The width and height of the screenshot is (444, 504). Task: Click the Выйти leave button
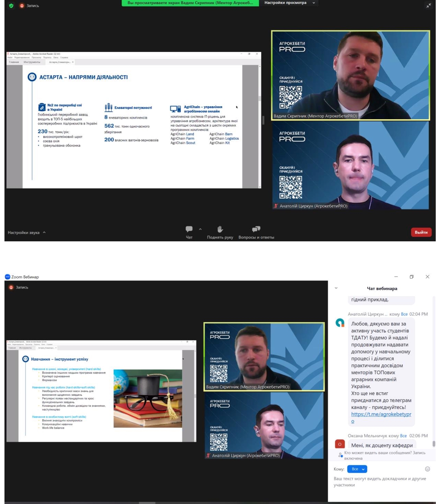coord(421,232)
